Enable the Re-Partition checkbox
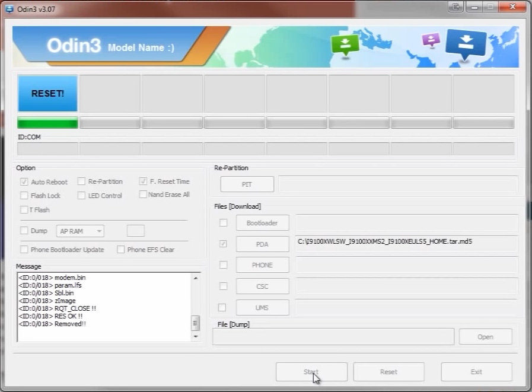This screenshot has height=392, width=532. point(81,181)
